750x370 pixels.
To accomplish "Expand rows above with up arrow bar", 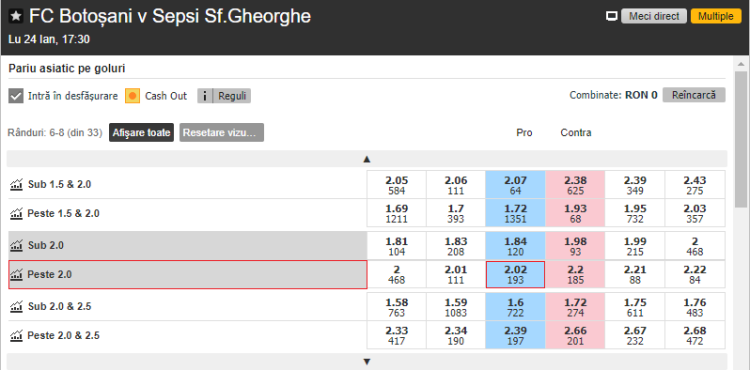I will pos(367,159).
